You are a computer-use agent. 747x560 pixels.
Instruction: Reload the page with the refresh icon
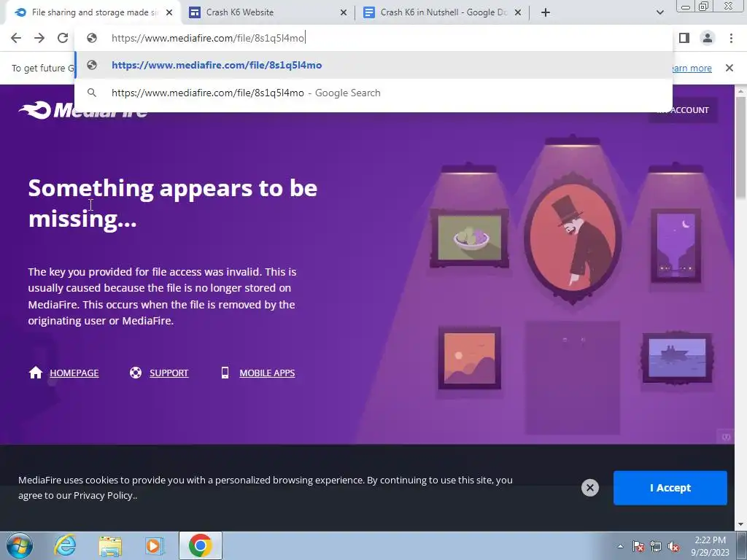click(x=63, y=38)
